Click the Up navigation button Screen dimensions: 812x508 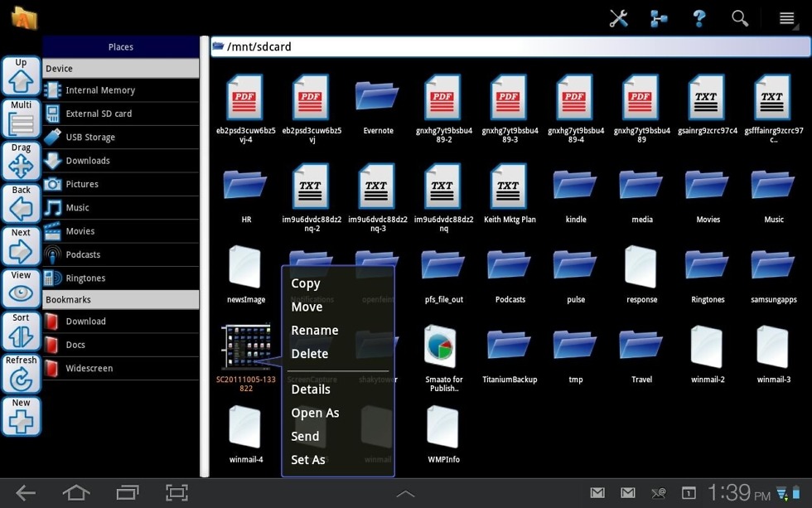click(x=21, y=76)
